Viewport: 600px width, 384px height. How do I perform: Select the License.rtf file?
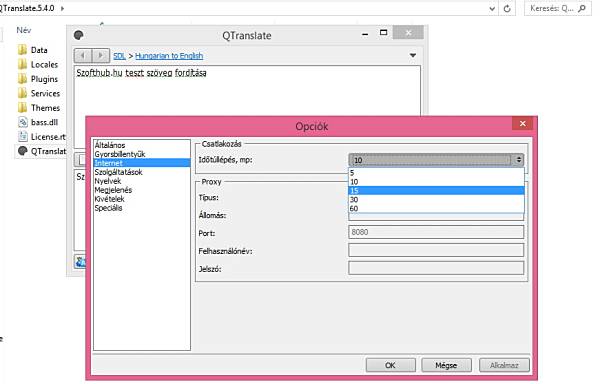pyautogui.click(x=42, y=137)
